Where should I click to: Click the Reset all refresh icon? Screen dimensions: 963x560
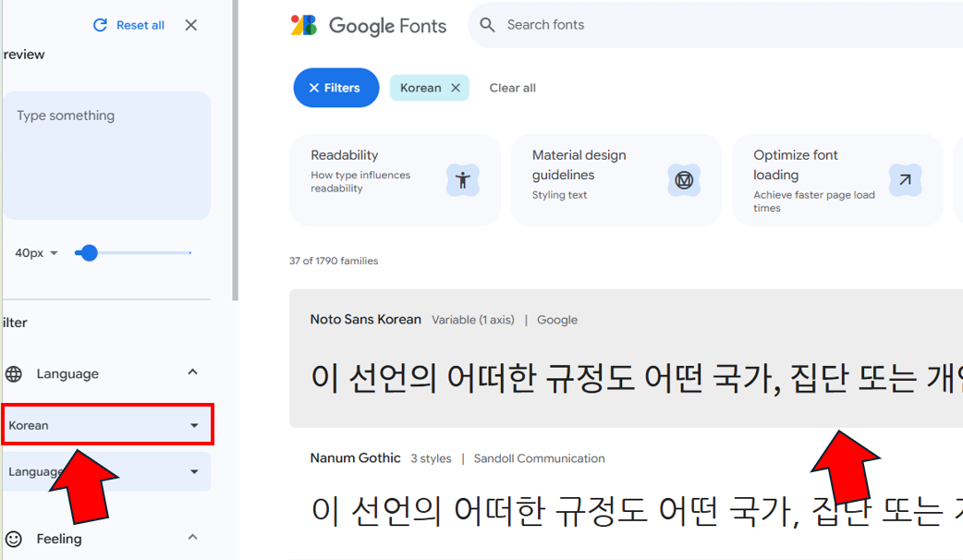tap(100, 25)
